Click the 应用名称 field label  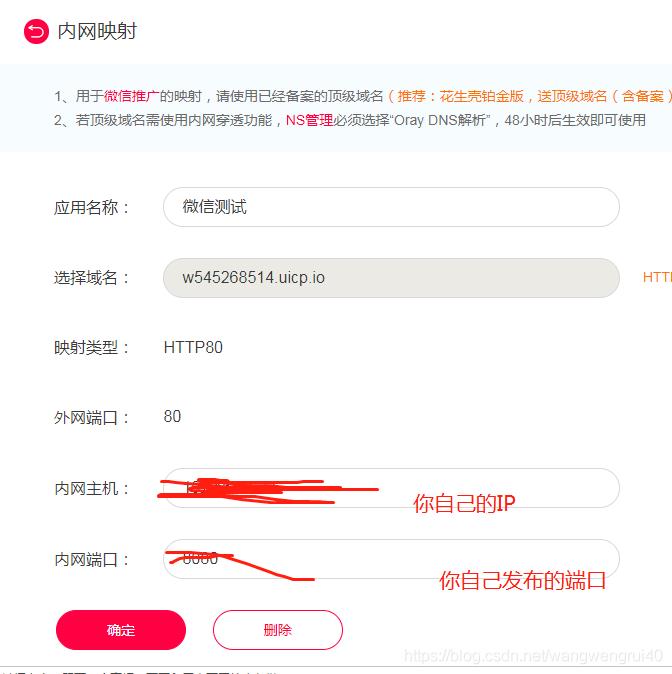[92, 208]
